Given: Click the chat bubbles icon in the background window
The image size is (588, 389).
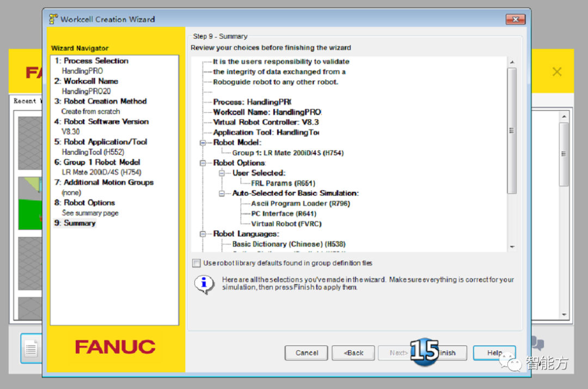Looking at the screenshot, I should (538, 343).
